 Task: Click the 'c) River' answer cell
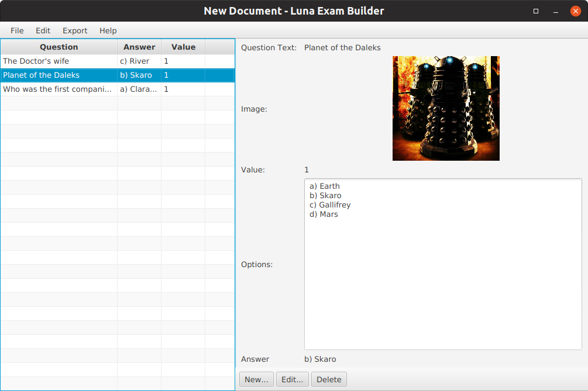tap(139, 61)
